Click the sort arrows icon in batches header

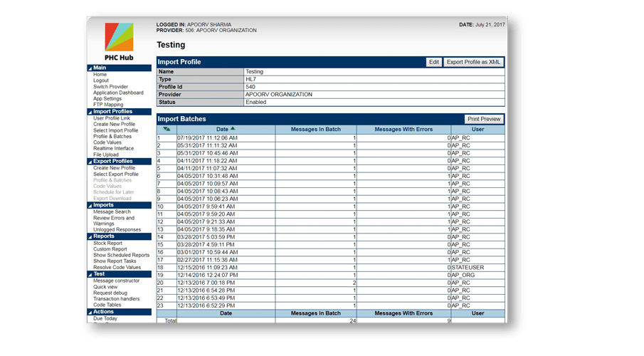coord(167,129)
